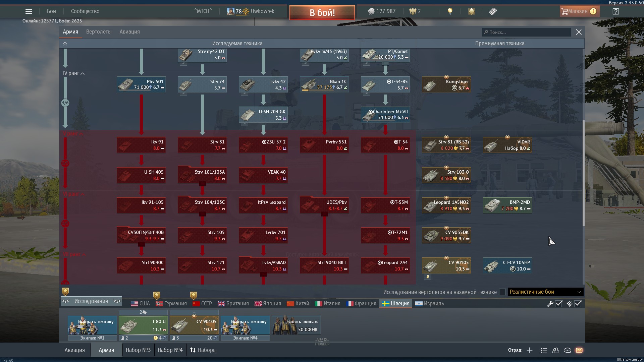Open the Реалистичные бои game mode dropdown
Viewport: 644px width, 362px height.
point(545,292)
